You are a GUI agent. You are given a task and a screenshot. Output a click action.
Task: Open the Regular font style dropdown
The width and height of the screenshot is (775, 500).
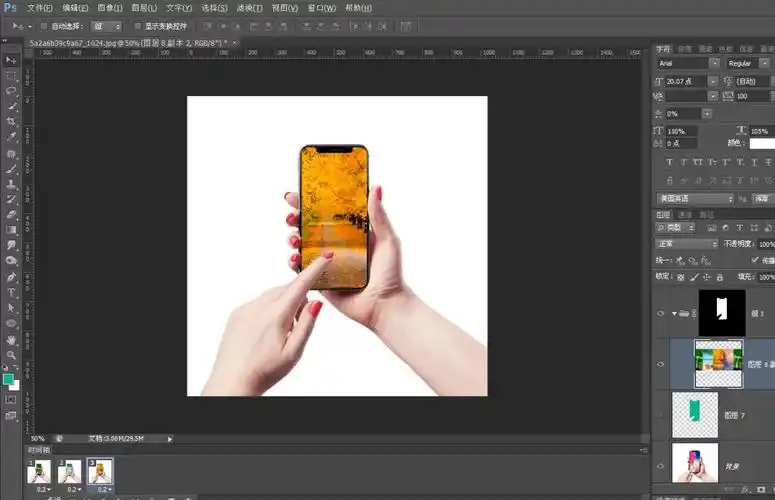click(764, 63)
